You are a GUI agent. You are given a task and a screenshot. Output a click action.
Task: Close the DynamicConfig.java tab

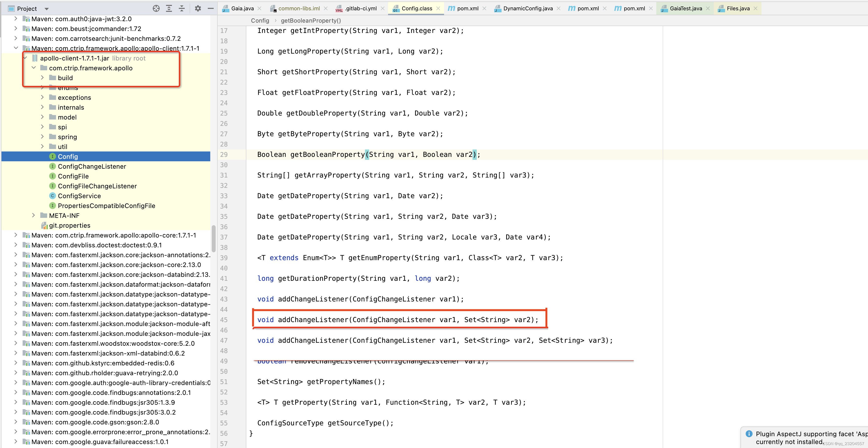[x=559, y=8]
